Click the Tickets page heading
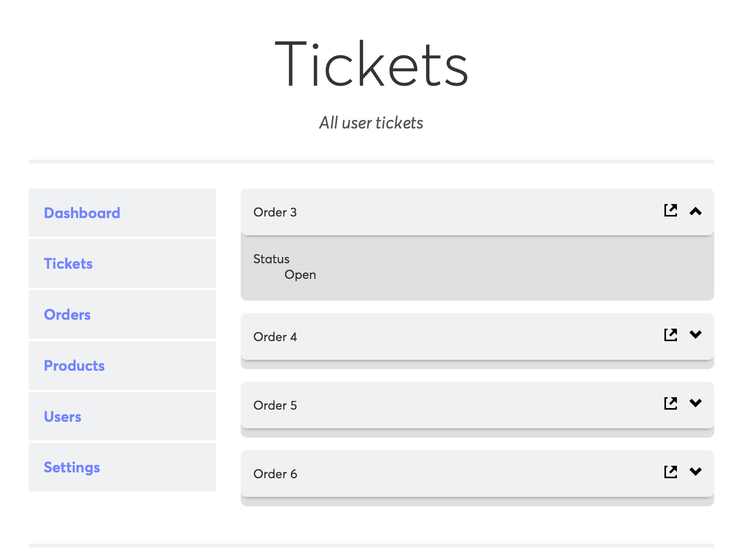The image size is (740, 560). pos(371,64)
